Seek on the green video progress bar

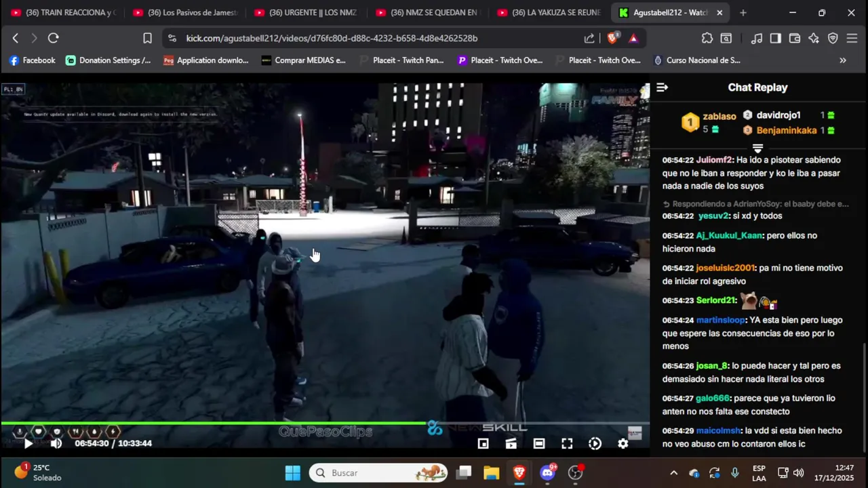325,424
